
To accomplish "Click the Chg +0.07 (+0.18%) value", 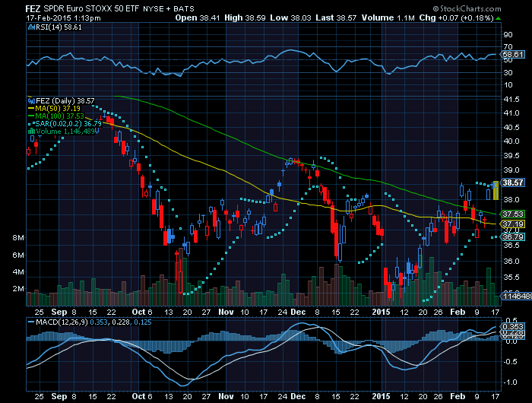I will pos(456,18).
